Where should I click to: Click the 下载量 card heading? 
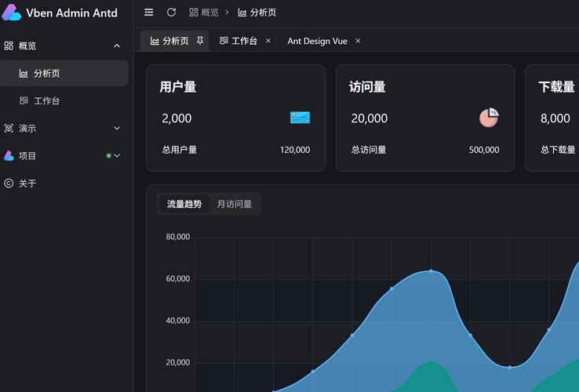coord(556,87)
